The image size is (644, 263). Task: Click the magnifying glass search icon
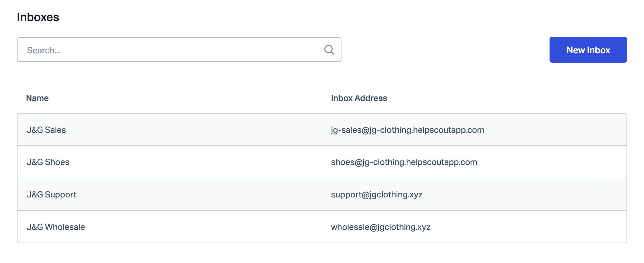(329, 50)
